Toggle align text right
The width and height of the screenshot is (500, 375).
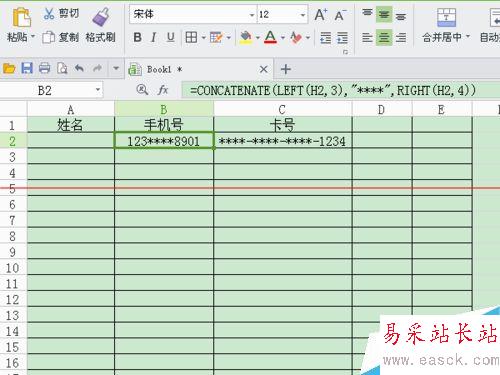coord(401,37)
